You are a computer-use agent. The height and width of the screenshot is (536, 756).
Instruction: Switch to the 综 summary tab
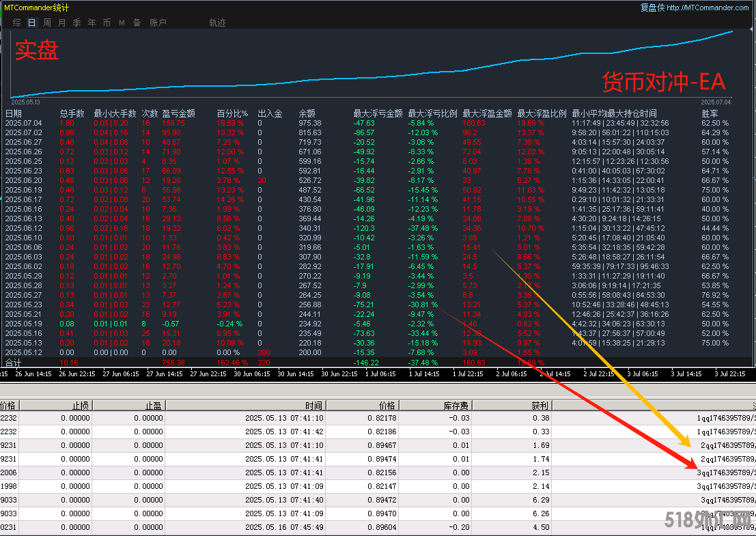[16, 23]
